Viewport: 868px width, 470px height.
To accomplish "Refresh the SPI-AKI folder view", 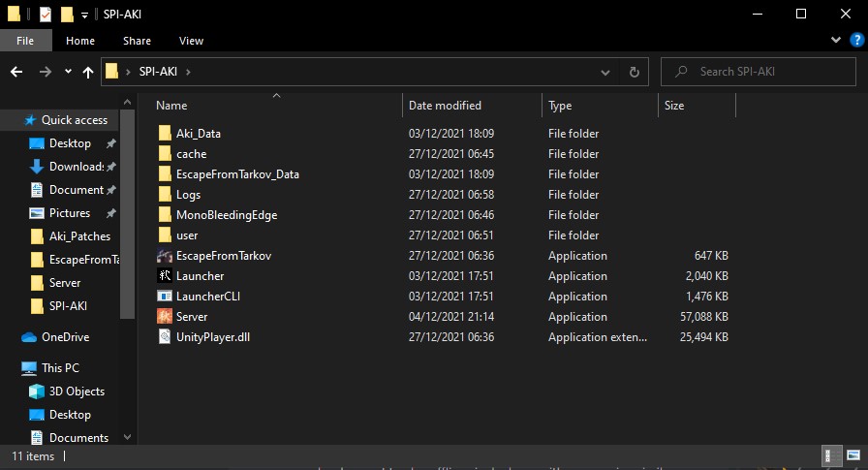I will point(635,72).
